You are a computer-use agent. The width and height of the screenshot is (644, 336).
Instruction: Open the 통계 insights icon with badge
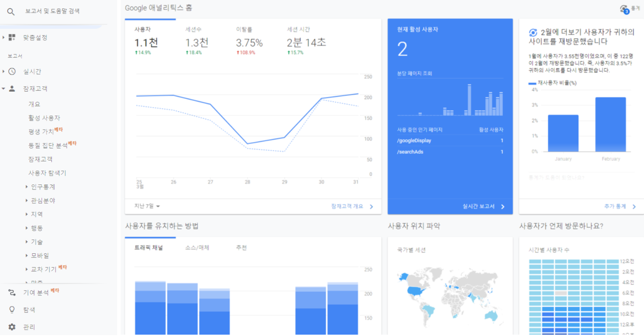624,9
